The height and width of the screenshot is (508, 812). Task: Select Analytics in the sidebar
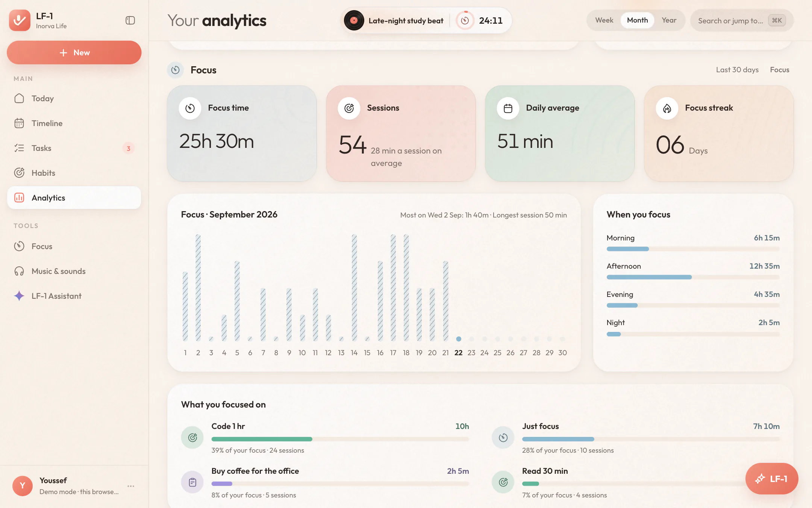[x=74, y=198]
